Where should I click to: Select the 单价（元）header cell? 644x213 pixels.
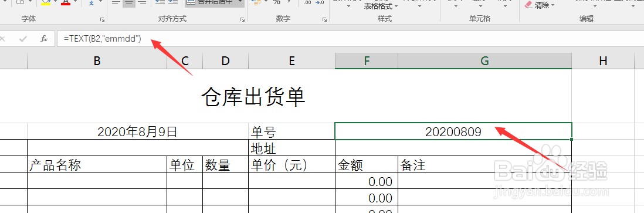pos(292,164)
